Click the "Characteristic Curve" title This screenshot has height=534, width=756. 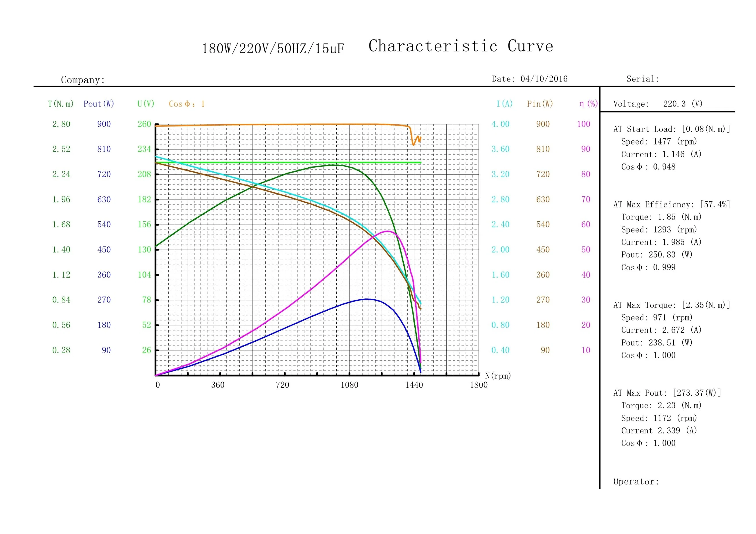pos(461,46)
